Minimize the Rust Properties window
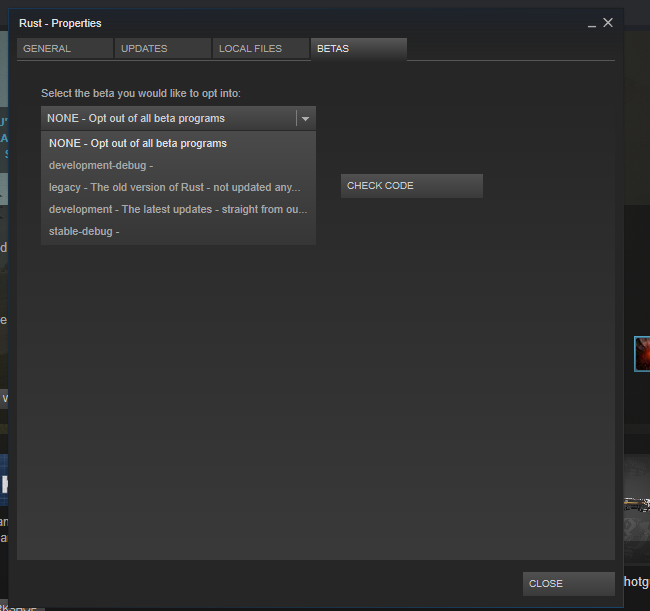The height and width of the screenshot is (611, 650). [592, 25]
